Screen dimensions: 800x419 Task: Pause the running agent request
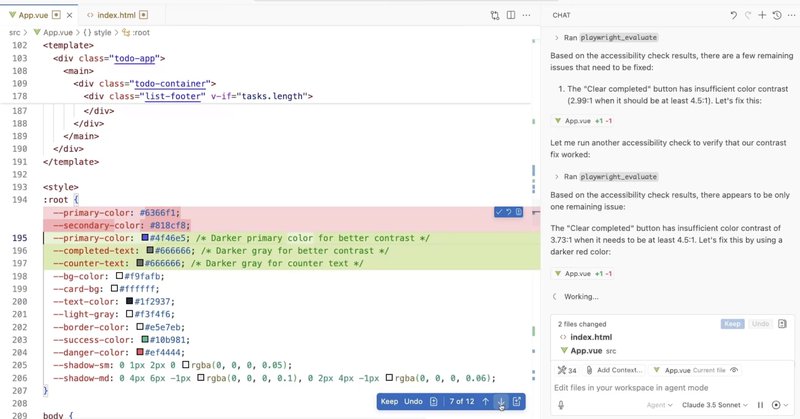(x=760, y=405)
